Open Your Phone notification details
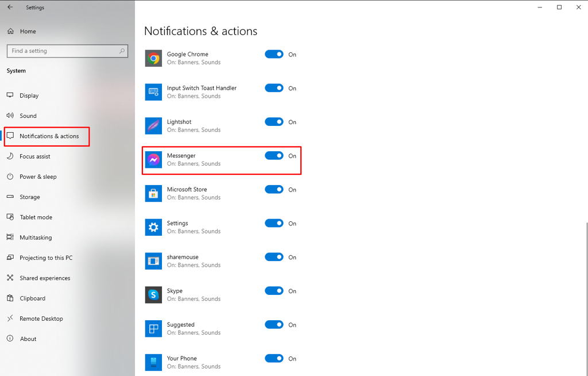 click(194, 362)
